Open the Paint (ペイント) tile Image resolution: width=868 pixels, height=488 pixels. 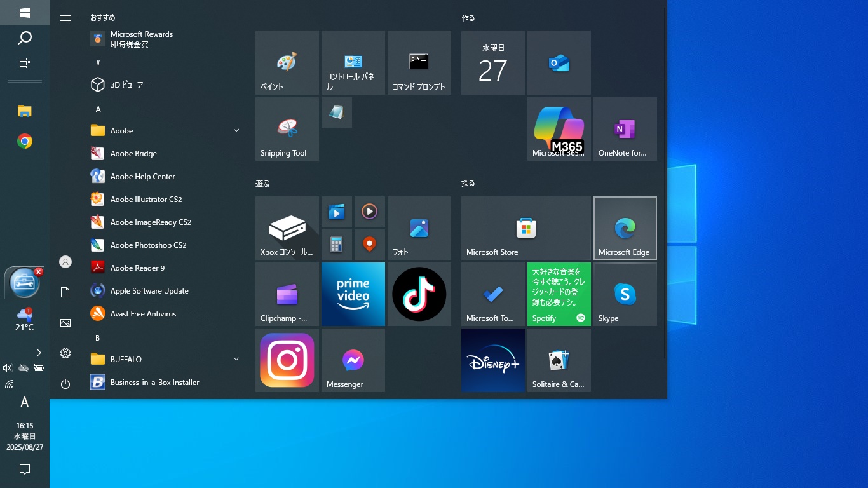tap(287, 63)
